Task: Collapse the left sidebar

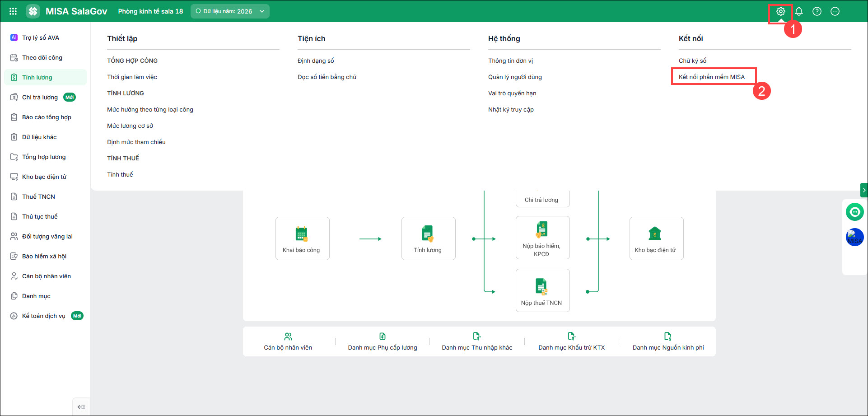Action: (x=81, y=407)
